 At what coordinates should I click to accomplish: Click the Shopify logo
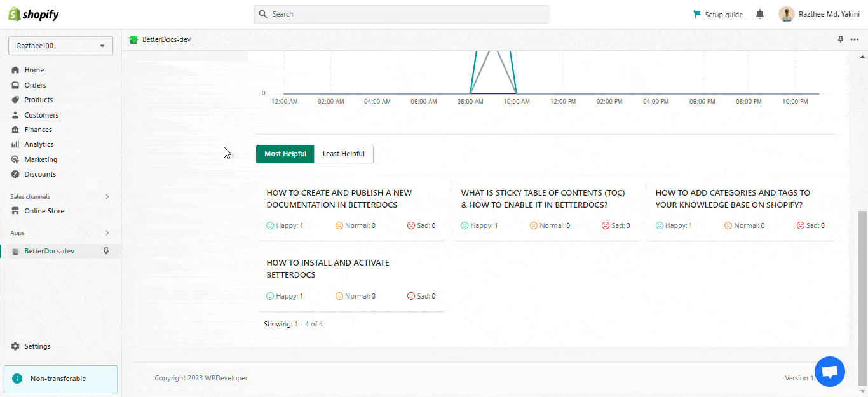pyautogui.click(x=33, y=13)
